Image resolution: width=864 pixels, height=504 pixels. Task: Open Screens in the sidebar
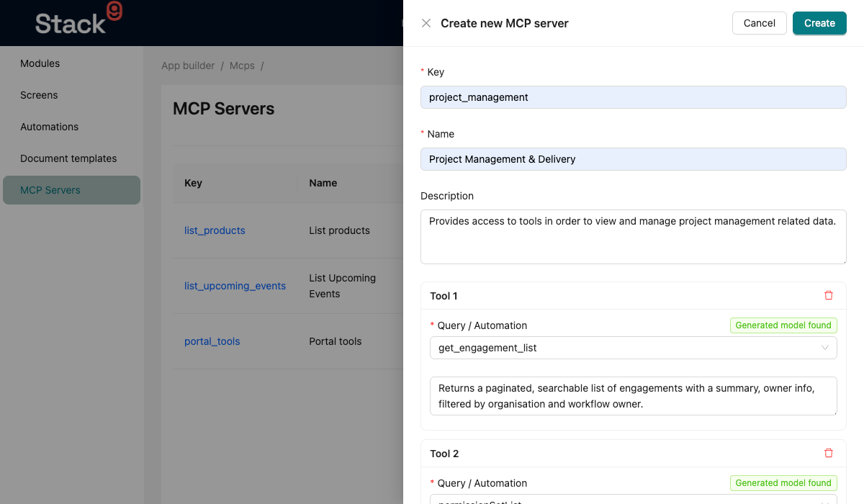click(x=71, y=95)
